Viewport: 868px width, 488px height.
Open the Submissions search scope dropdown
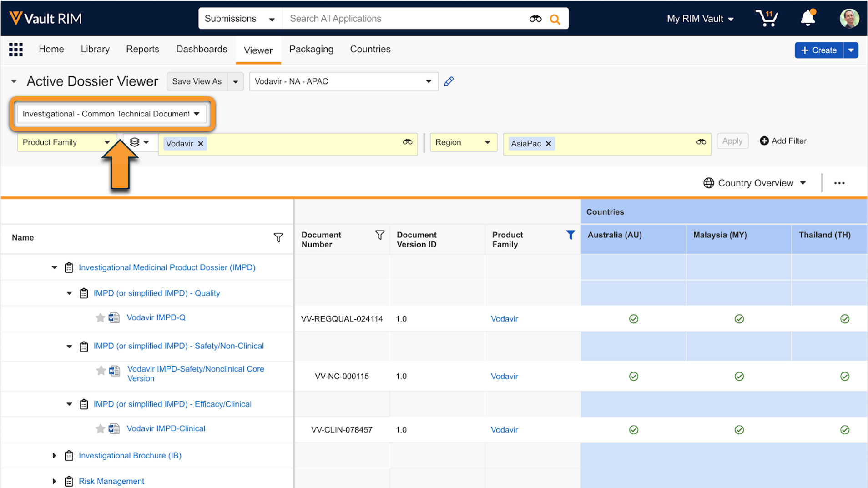[240, 19]
